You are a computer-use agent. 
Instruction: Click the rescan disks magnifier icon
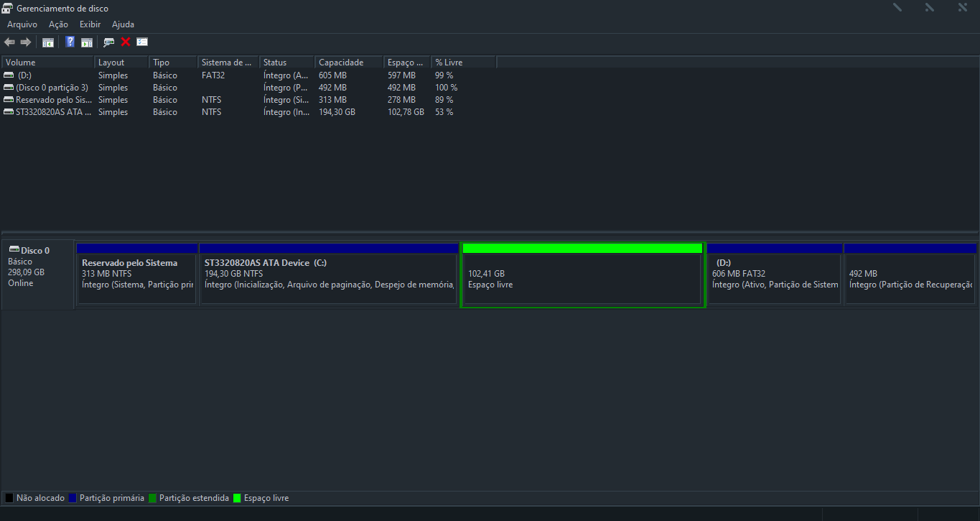pyautogui.click(x=108, y=42)
